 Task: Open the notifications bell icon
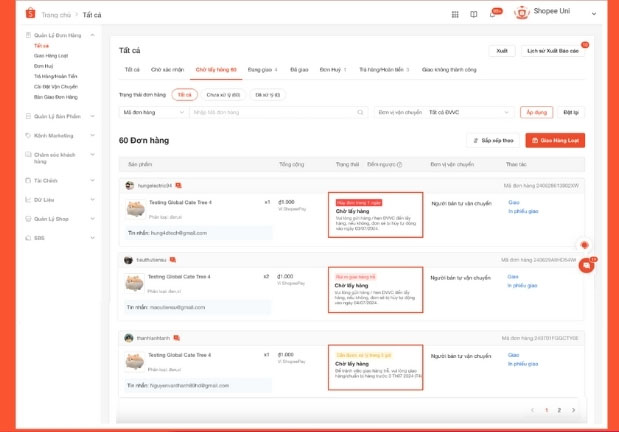pyautogui.click(x=493, y=14)
